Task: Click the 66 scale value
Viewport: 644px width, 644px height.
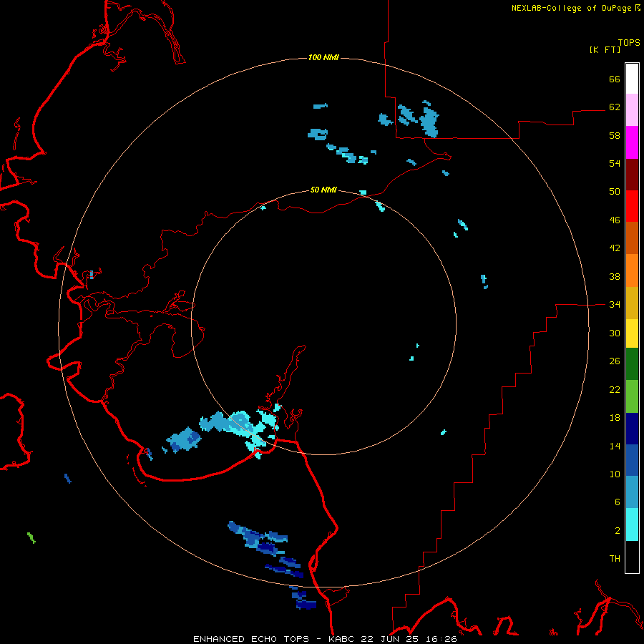Action: 615,79
